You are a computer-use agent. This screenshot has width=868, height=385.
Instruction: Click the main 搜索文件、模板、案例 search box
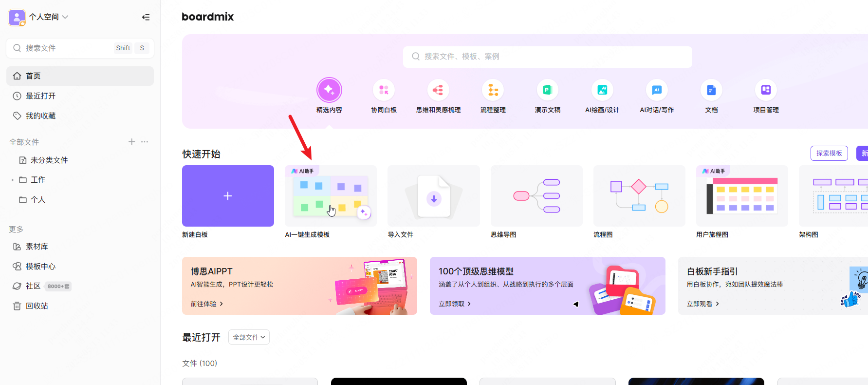coord(548,57)
